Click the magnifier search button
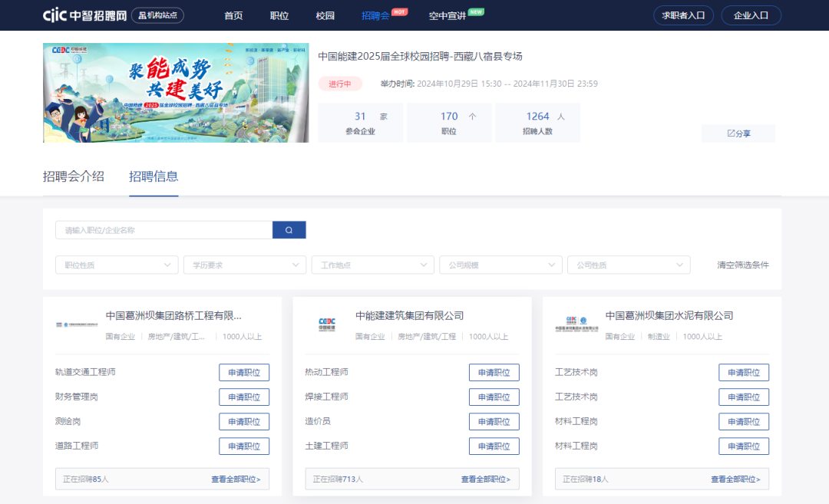Viewport: 829px width, 504px height. (289, 230)
